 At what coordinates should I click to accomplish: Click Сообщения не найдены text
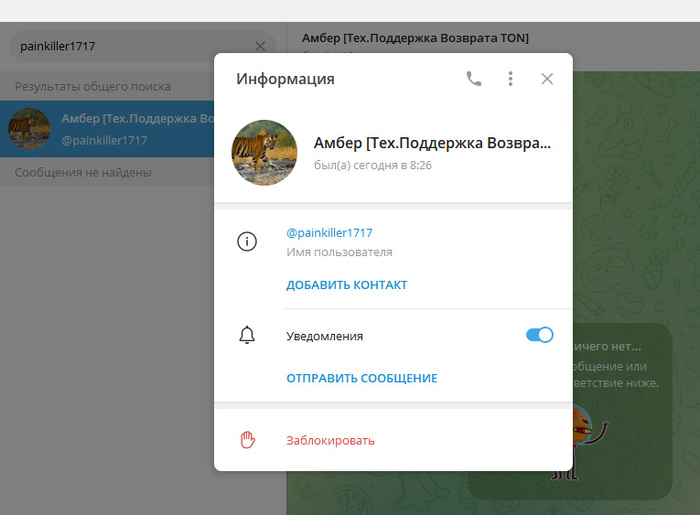pos(83,172)
